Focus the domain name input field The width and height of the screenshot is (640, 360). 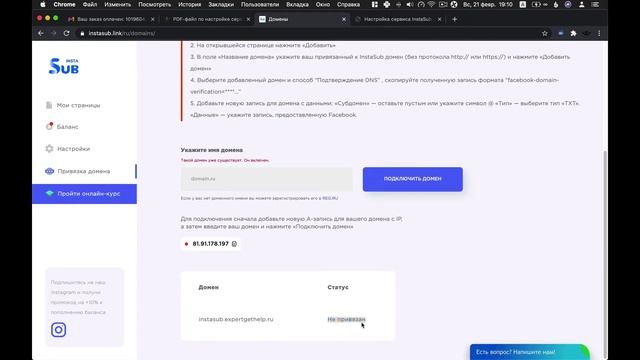tap(267, 179)
